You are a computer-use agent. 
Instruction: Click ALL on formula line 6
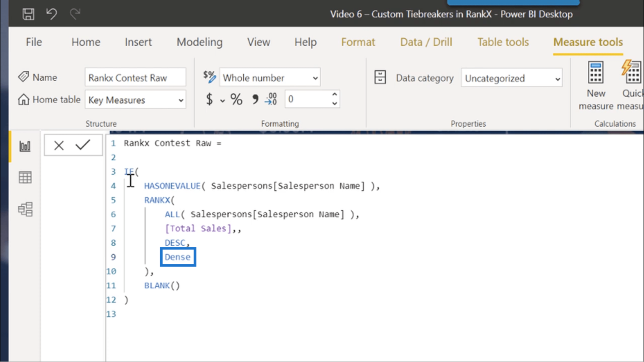click(172, 214)
